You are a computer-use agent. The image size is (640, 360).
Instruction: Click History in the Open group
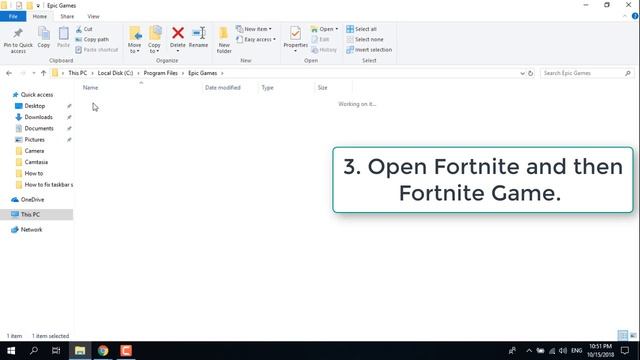pyautogui.click(x=324, y=49)
